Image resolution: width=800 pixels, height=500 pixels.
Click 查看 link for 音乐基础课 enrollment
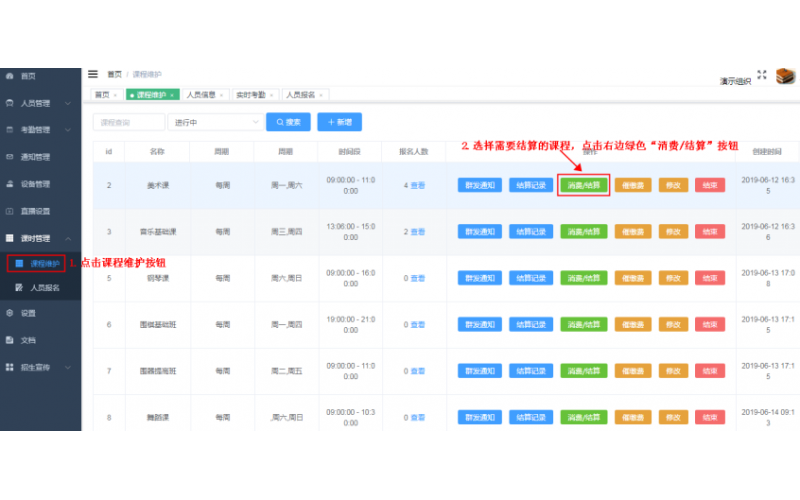[x=419, y=231]
